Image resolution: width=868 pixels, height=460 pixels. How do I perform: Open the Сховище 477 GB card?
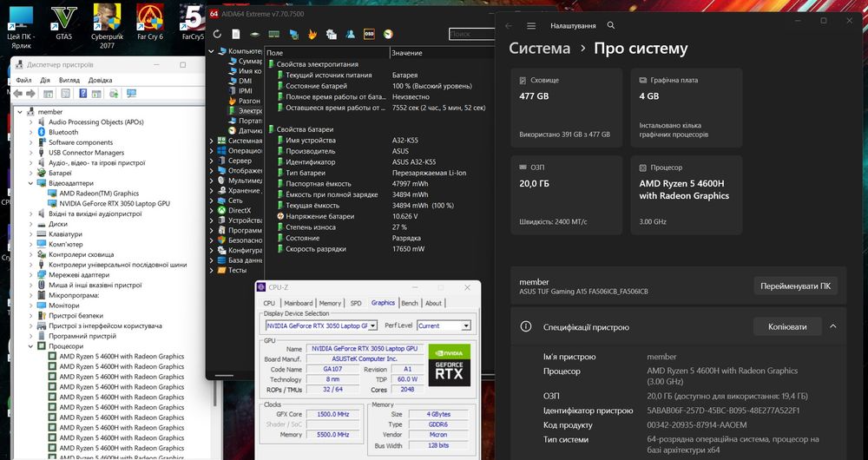click(566, 108)
